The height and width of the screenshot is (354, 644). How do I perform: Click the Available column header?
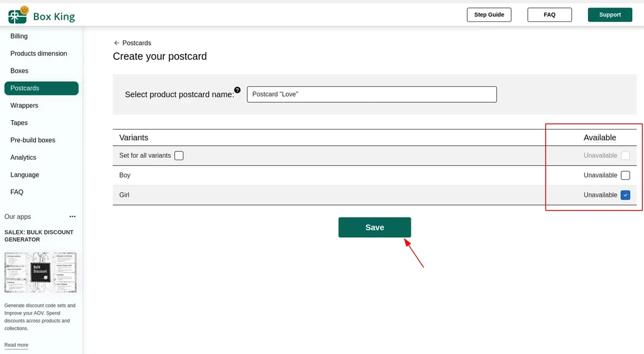599,138
